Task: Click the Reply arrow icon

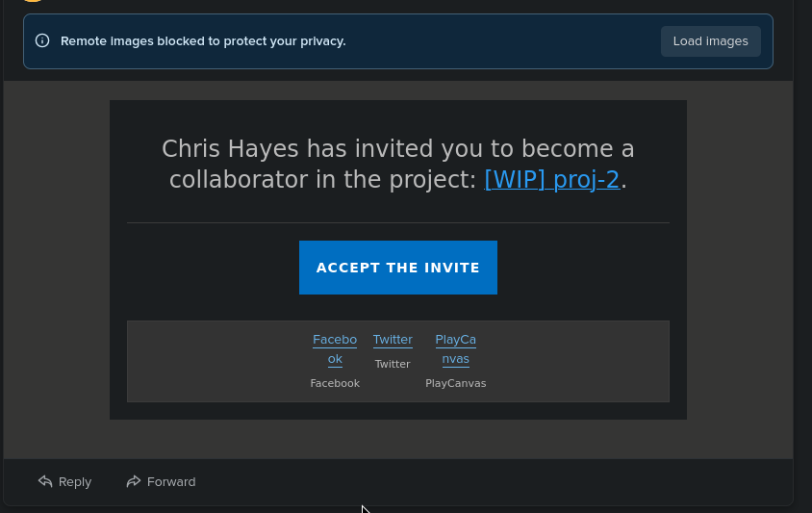Action: click(x=45, y=481)
